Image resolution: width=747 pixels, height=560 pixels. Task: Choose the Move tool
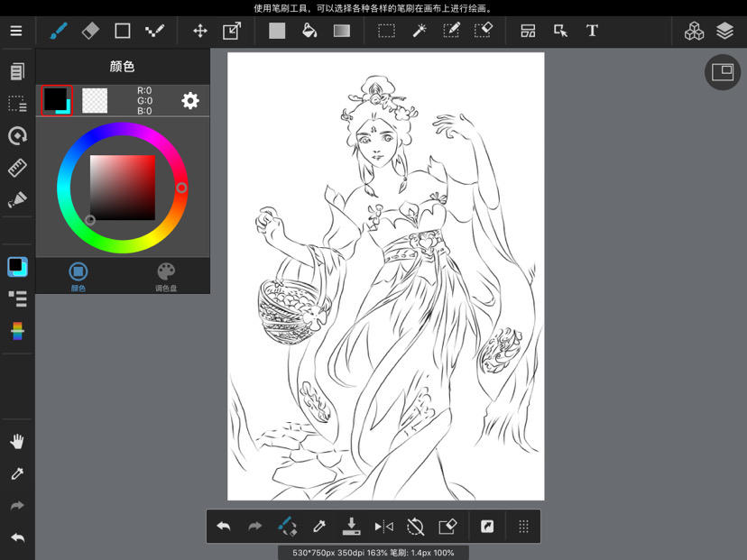coord(200,31)
